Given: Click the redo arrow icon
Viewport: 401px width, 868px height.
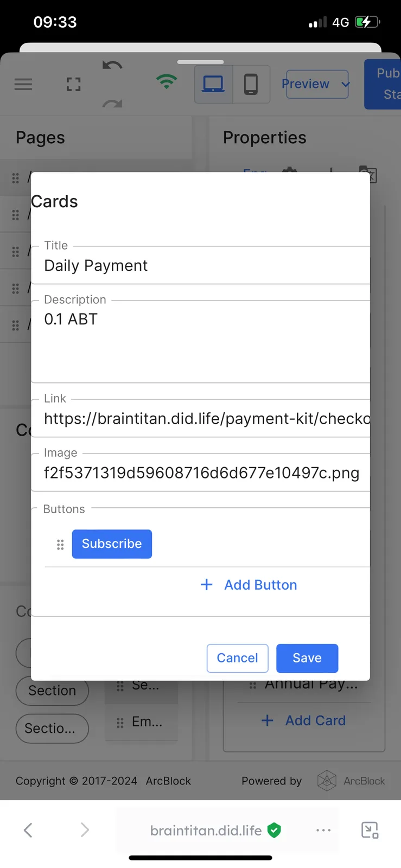Looking at the screenshot, I should pyautogui.click(x=112, y=103).
